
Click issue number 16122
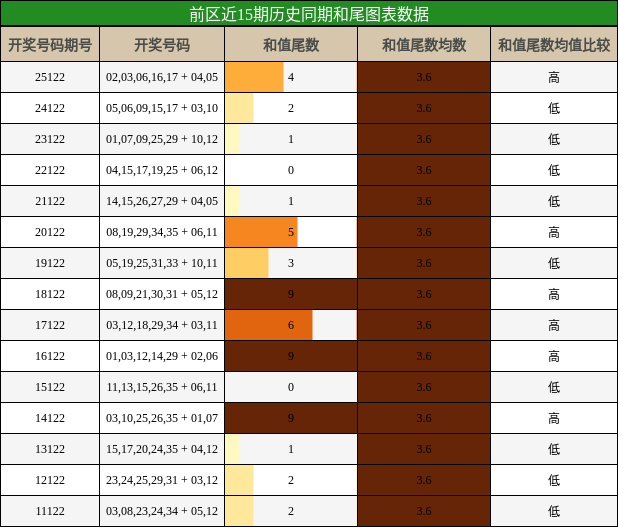50,356
